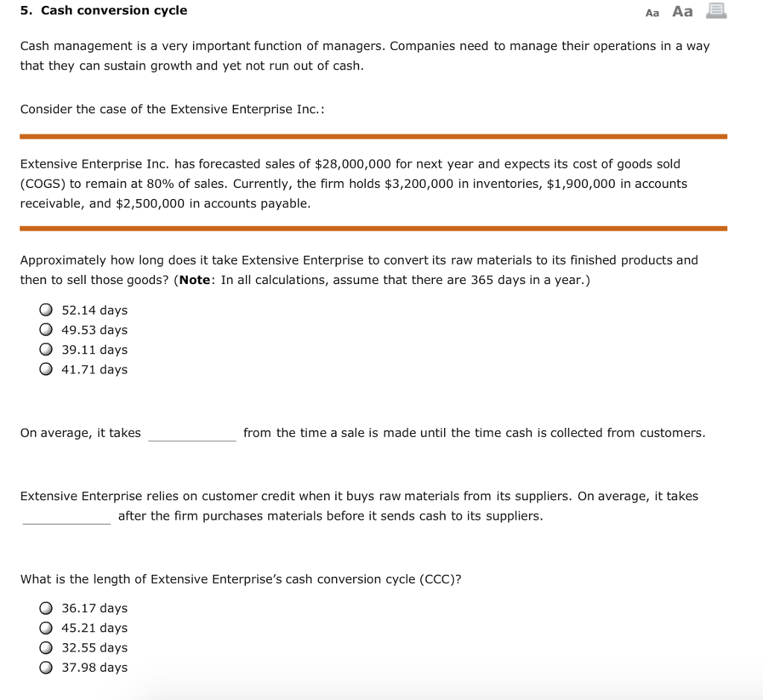
Task: Open the cash collection time blank dropdown
Action: [192, 432]
